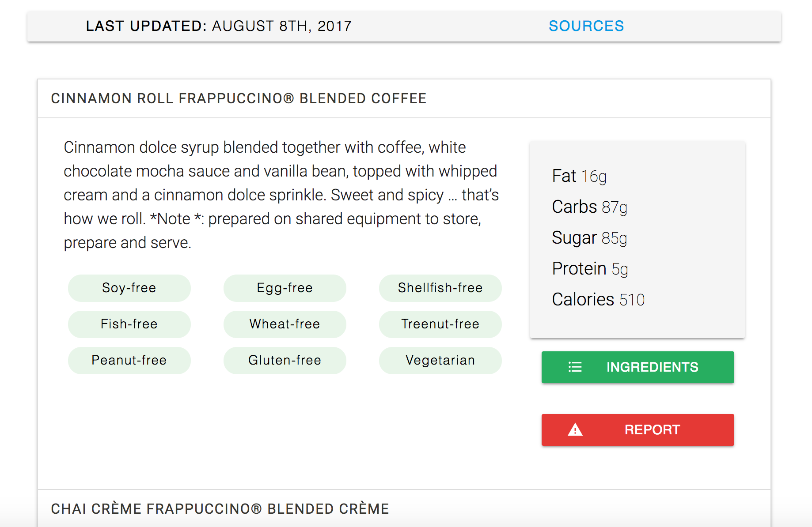Click the INGREDIENTS button
The width and height of the screenshot is (812, 527).
tap(637, 367)
